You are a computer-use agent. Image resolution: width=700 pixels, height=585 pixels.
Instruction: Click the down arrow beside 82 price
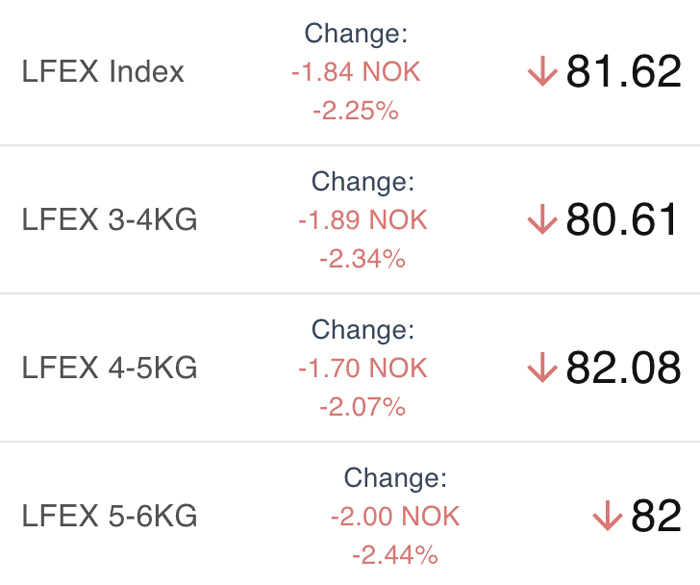608,515
